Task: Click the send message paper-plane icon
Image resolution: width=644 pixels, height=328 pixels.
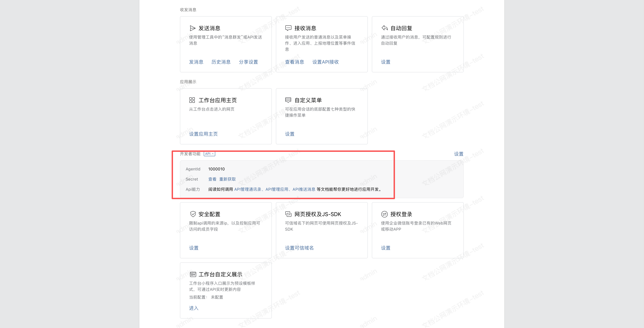Action: click(x=192, y=28)
